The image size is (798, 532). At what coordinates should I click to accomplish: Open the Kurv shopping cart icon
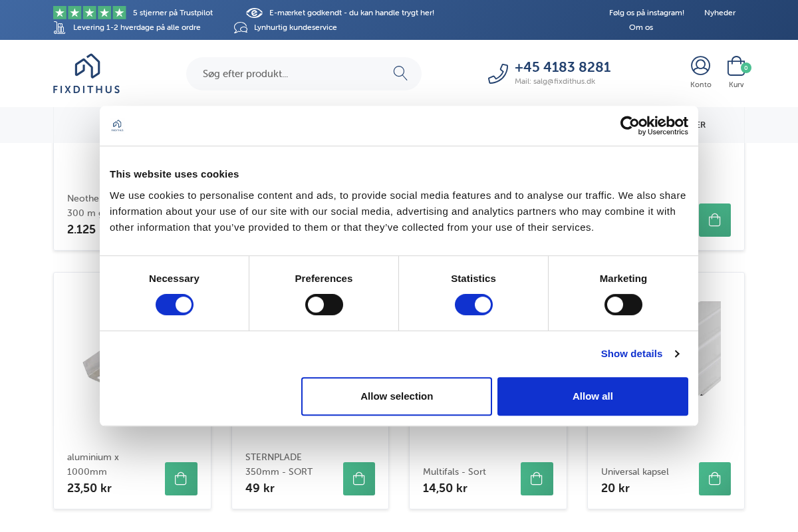tap(735, 66)
